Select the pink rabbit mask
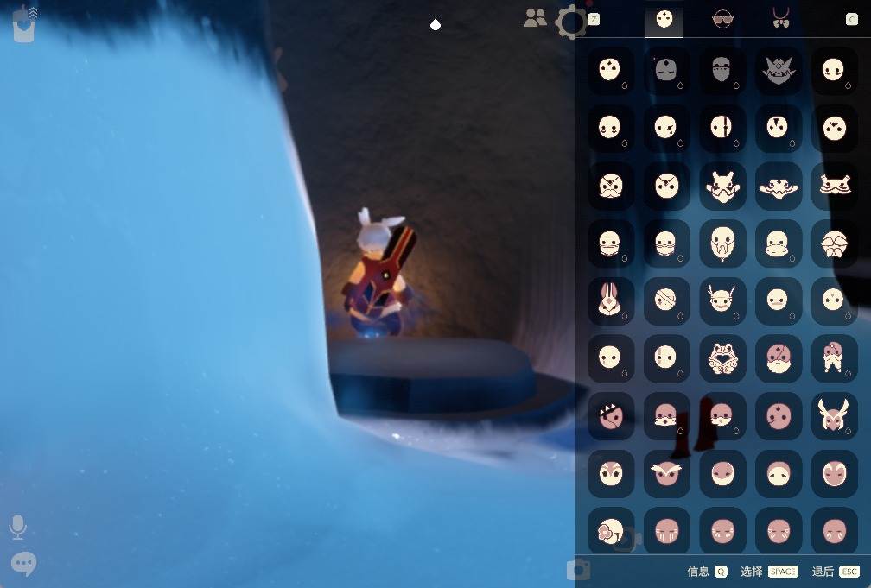Image resolution: width=871 pixels, height=588 pixels. point(610,300)
